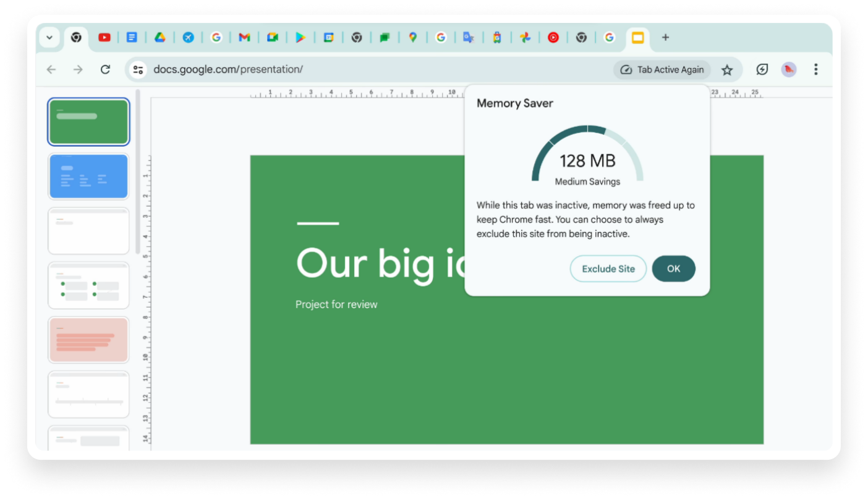This screenshot has height=500, width=868.
Task: Open the Chrome three-dot menu
Action: point(815,70)
